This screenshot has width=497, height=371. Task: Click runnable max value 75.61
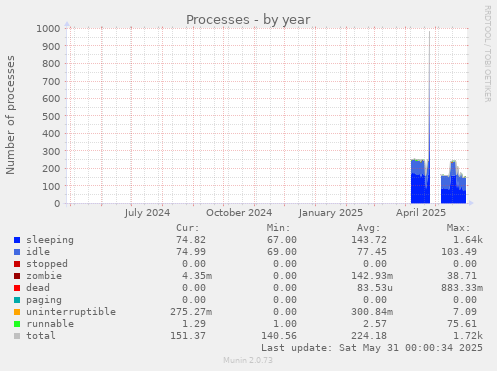462,324
